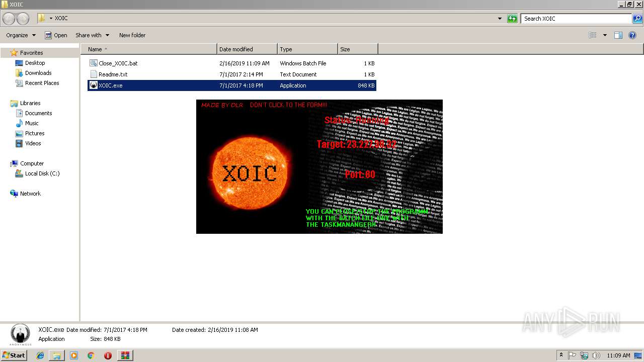Click the 848 KB size cell
Screen dimensions: 644x362
(x=366, y=85)
